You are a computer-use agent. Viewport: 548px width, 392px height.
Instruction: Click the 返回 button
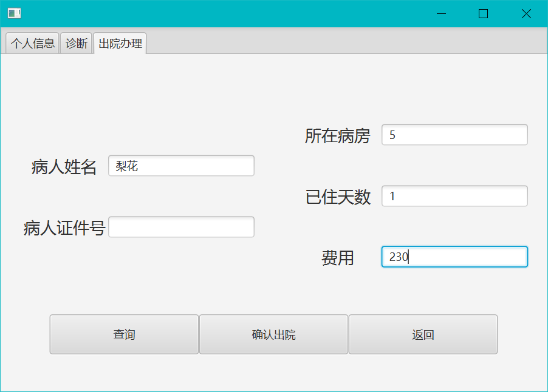coord(423,334)
